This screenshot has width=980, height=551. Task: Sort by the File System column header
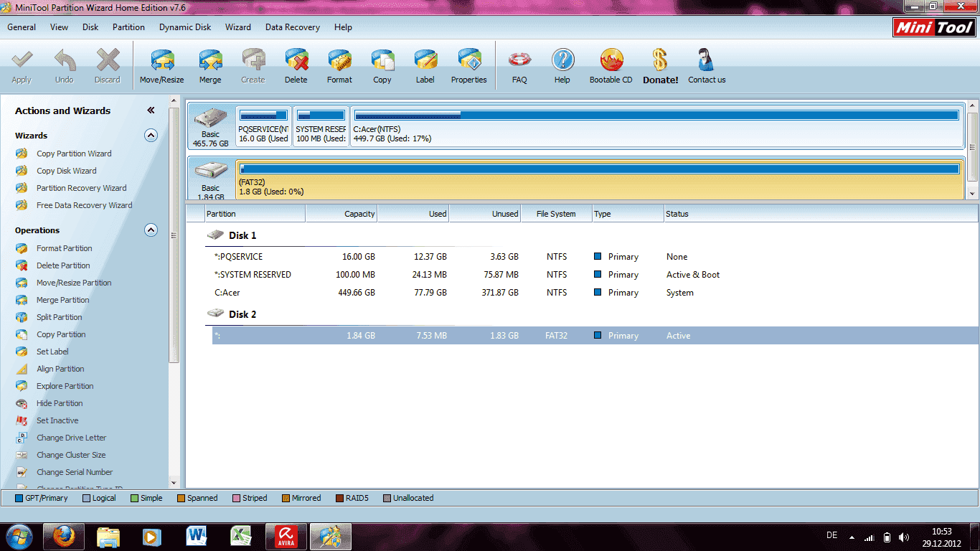[557, 214]
